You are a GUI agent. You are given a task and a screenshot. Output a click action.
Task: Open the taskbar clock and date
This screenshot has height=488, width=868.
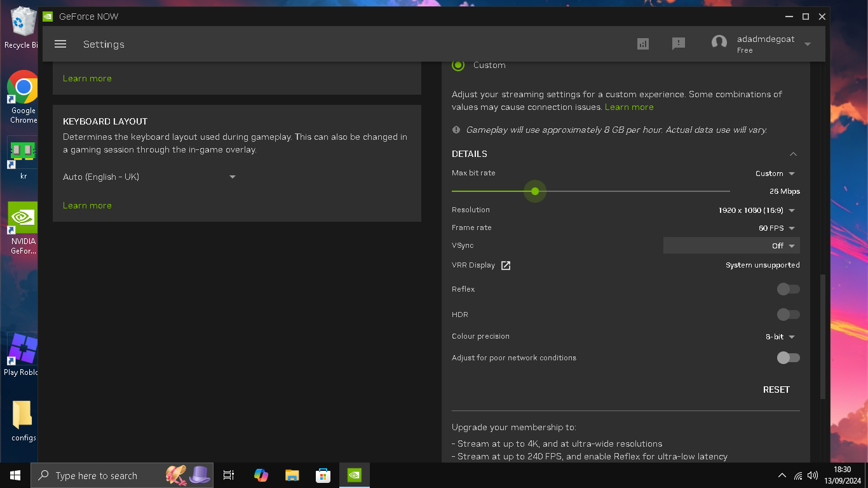pos(842,475)
